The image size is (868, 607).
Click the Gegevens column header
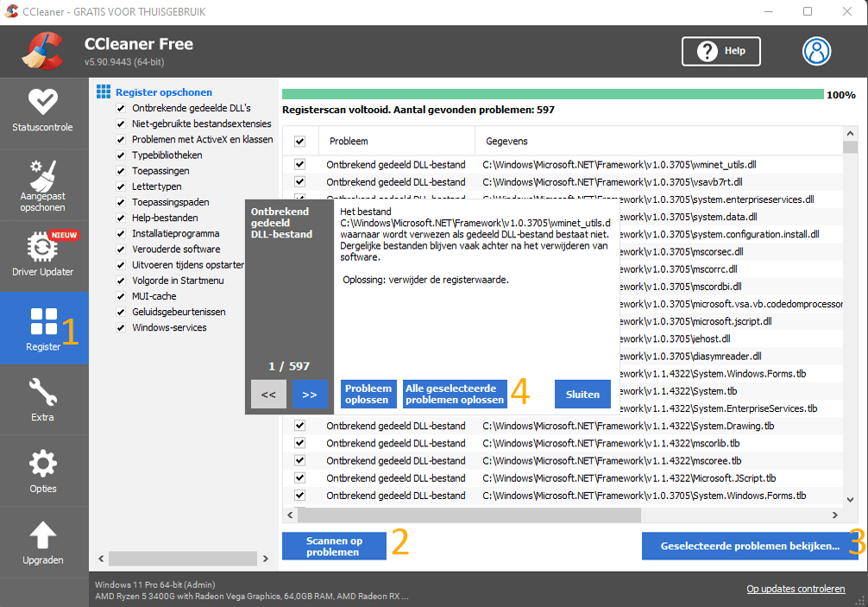point(658,142)
